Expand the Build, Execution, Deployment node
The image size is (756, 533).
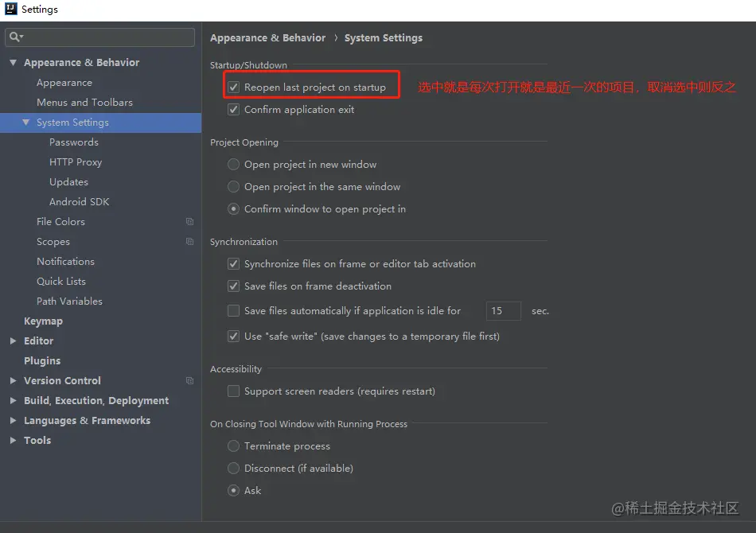coord(13,400)
